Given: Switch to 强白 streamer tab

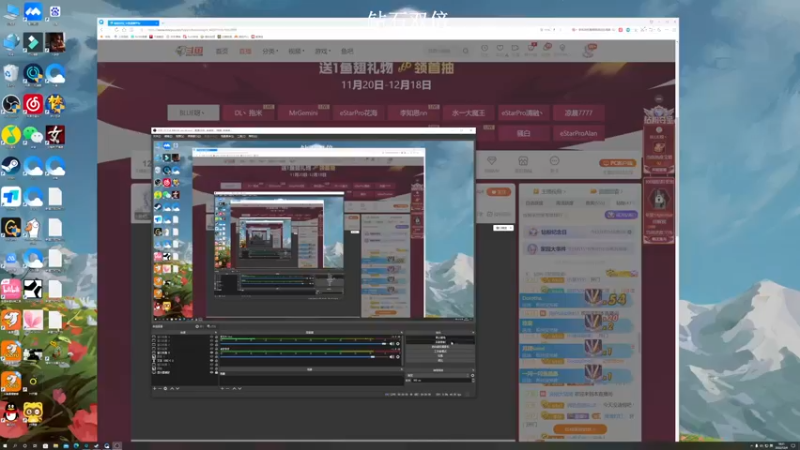Looking at the screenshot, I should click(523, 133).
